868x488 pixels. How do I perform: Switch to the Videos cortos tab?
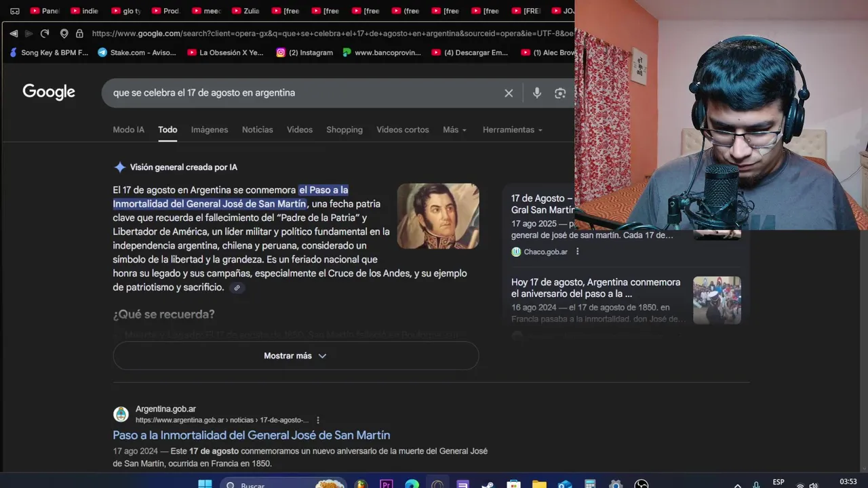coord(403,129)
